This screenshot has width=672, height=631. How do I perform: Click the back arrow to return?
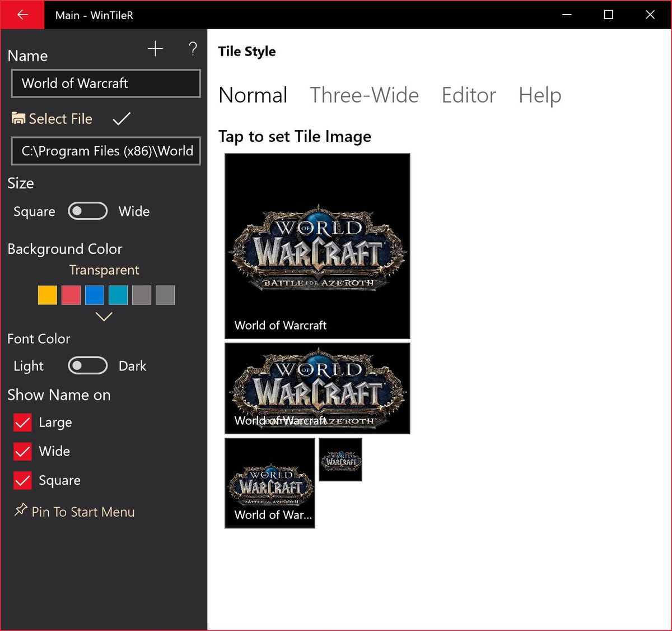21,15
